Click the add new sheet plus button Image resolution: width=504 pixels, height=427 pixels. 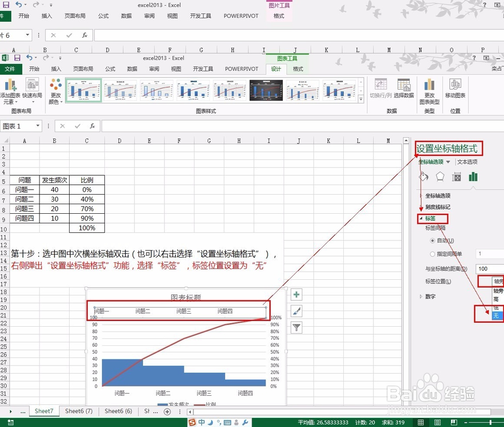coord(167,411)
